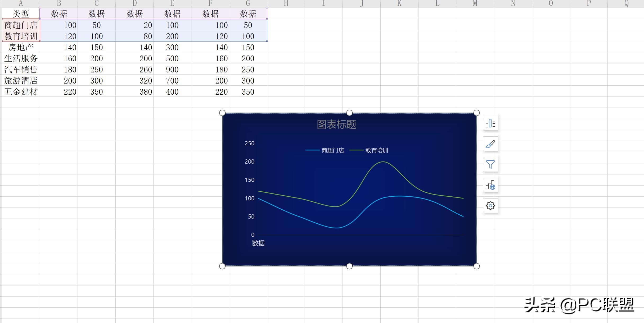The height and width of the screenshot is (323, 644).
Task: Open chart settings with the gear icon
Action: pos(490,205)
